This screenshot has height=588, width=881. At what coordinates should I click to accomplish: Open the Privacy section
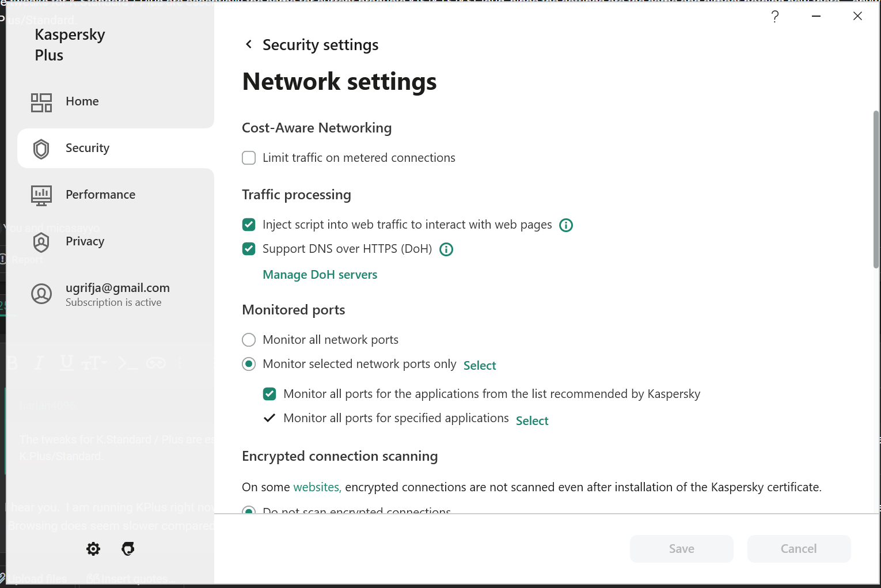pyautogui.click(x=85, y=241)
